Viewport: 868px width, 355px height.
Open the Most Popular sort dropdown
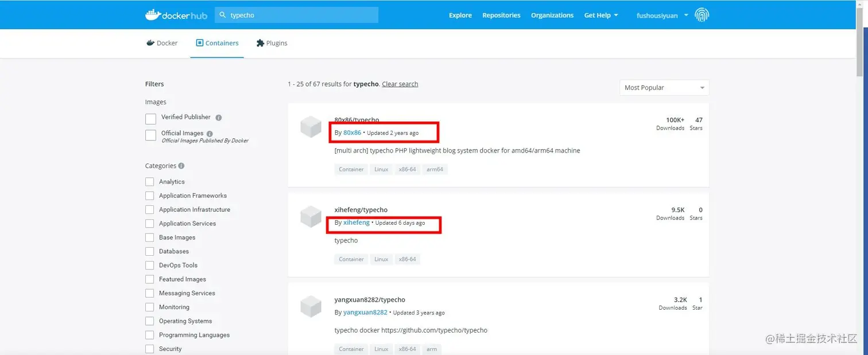point(664,88)
